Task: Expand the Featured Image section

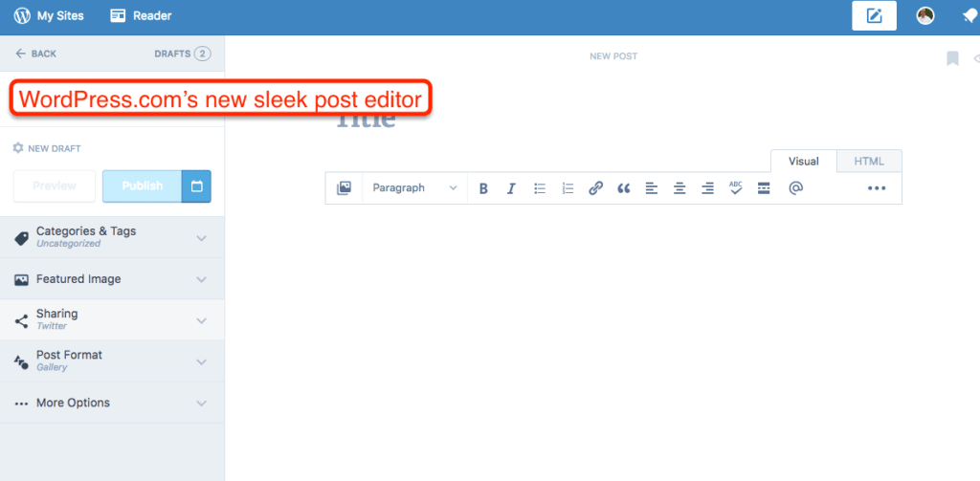Action: 112,278
